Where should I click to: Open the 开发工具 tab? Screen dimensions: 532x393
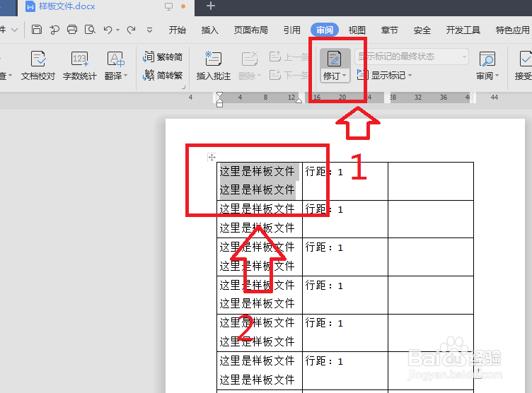tap(463, 30)
